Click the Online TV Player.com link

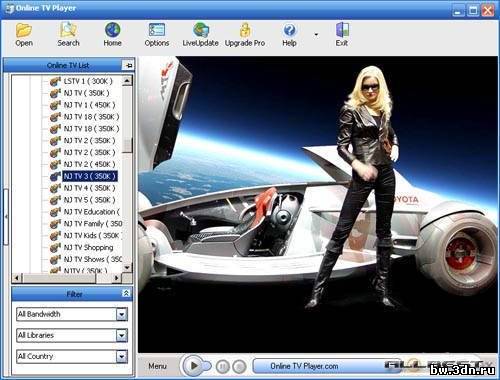[304, 366]
